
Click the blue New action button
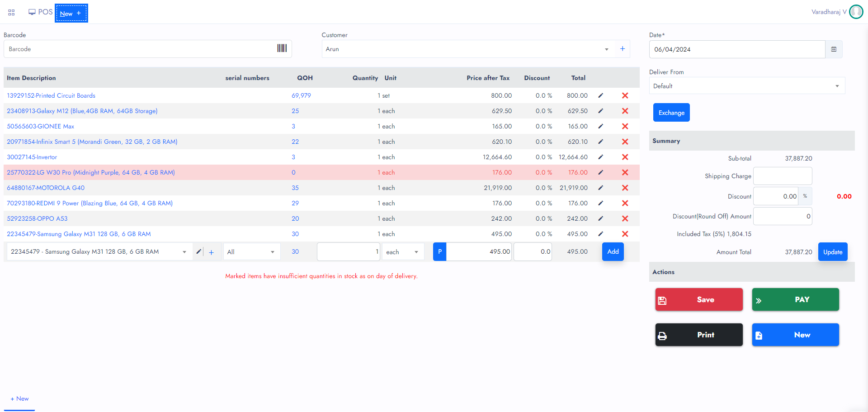click(795, 335)
